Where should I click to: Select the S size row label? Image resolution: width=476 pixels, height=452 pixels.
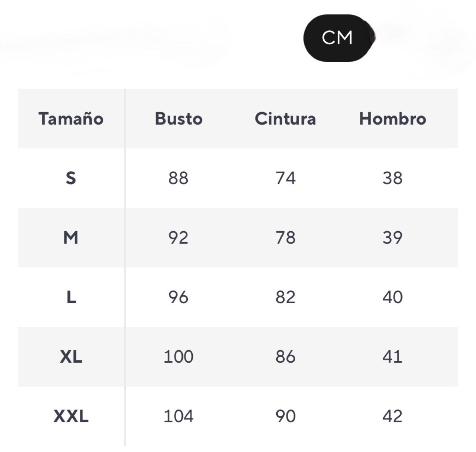click(71, 178)
